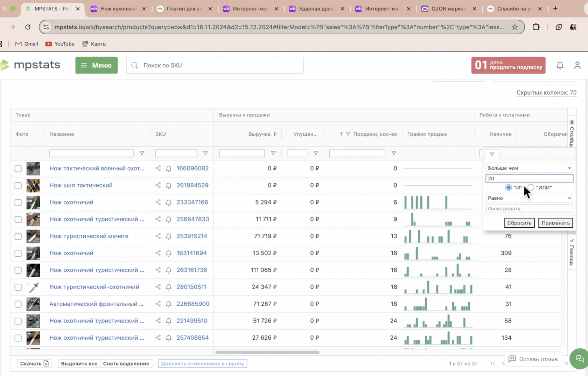588x376 pixels.
Task: Click filter value field containing 20
Action: click(529, 178)
